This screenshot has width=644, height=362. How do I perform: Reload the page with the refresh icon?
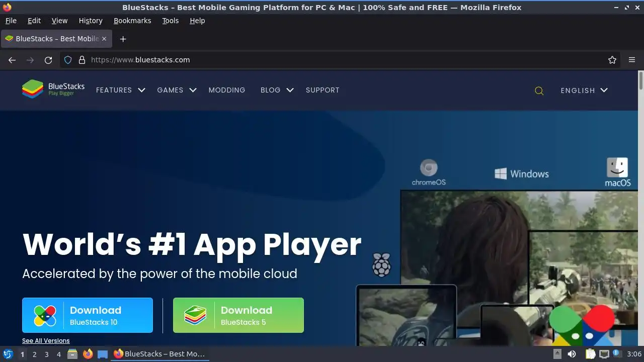click(x=48, y=60)
